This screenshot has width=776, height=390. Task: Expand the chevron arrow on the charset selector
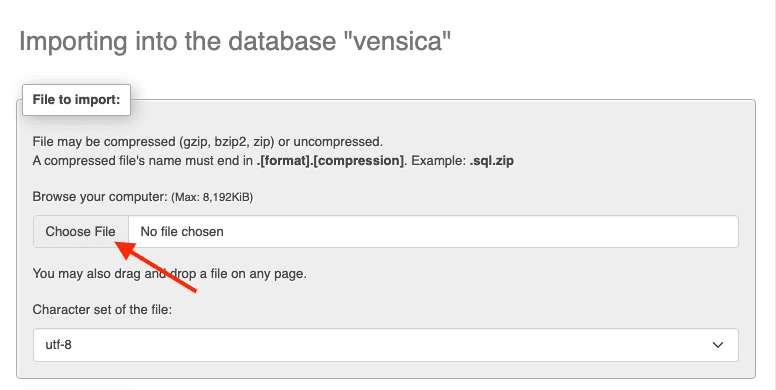[x=718, y=345]
